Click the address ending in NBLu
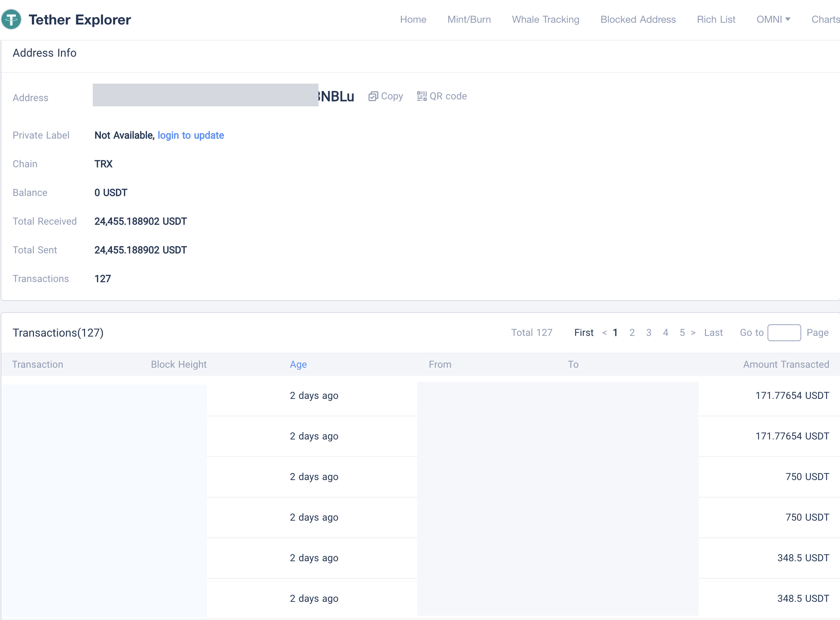 click(x=223, y=96)
